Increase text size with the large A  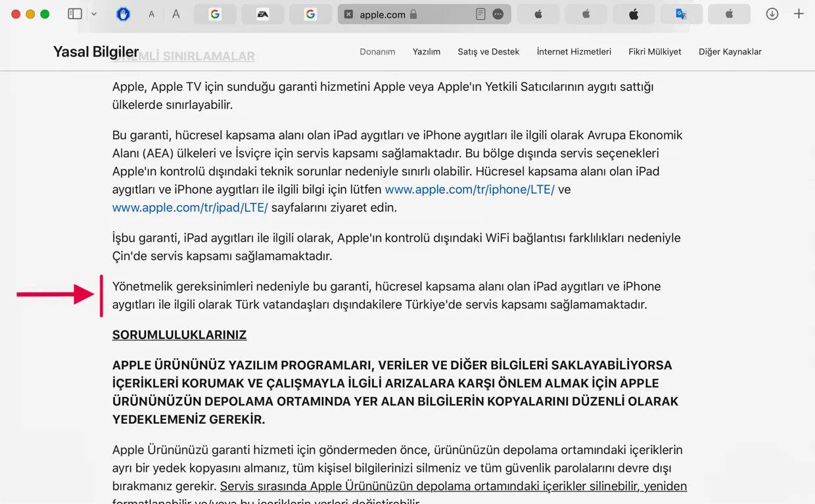176,14
